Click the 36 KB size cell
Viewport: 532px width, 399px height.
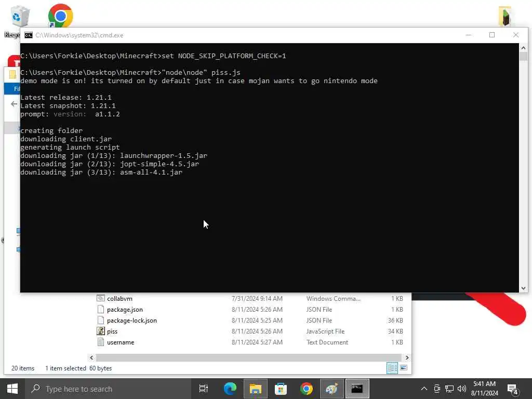coord(395,320)
